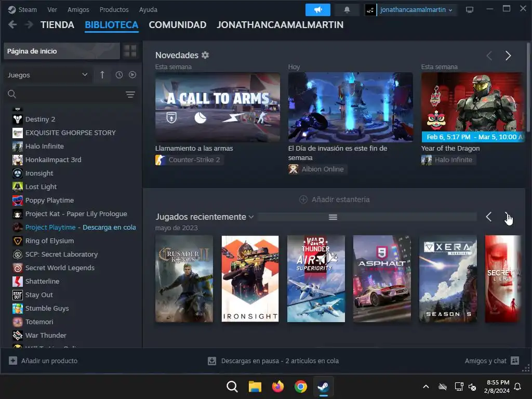Show previous Novedades items

click(x=489, y=56)
